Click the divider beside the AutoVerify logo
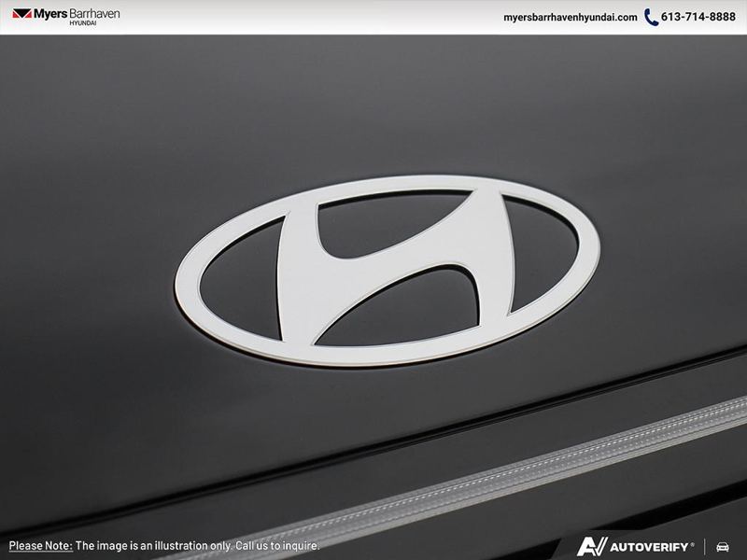Image resolution: width=747 pixels, height=560 pixels. tap(706, 546)
